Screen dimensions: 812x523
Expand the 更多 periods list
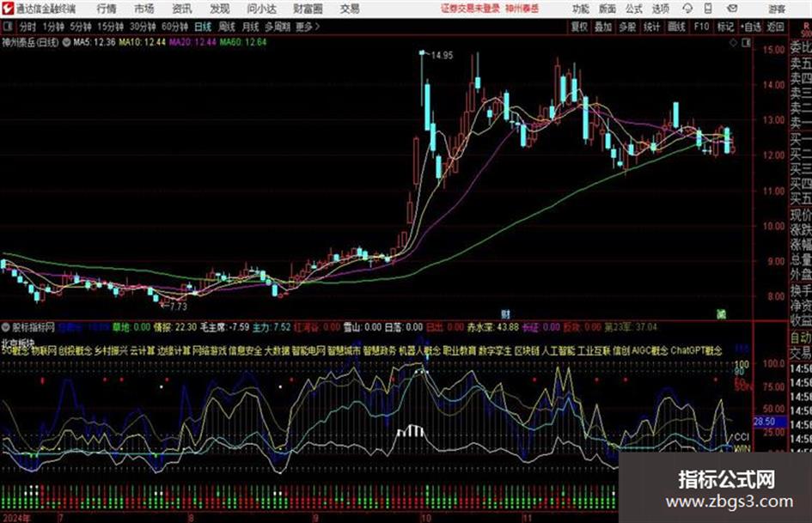308,27
